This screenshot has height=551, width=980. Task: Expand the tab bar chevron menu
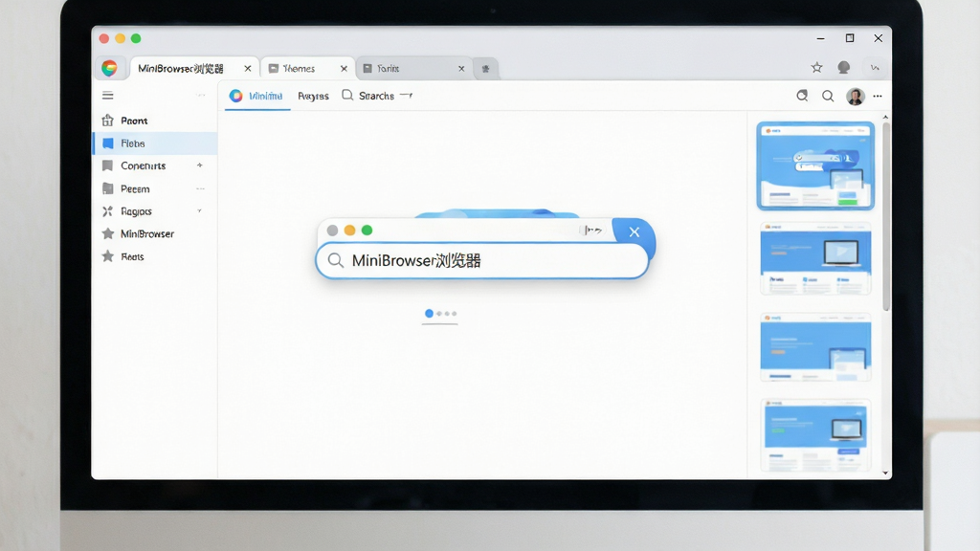coord(875,68)
